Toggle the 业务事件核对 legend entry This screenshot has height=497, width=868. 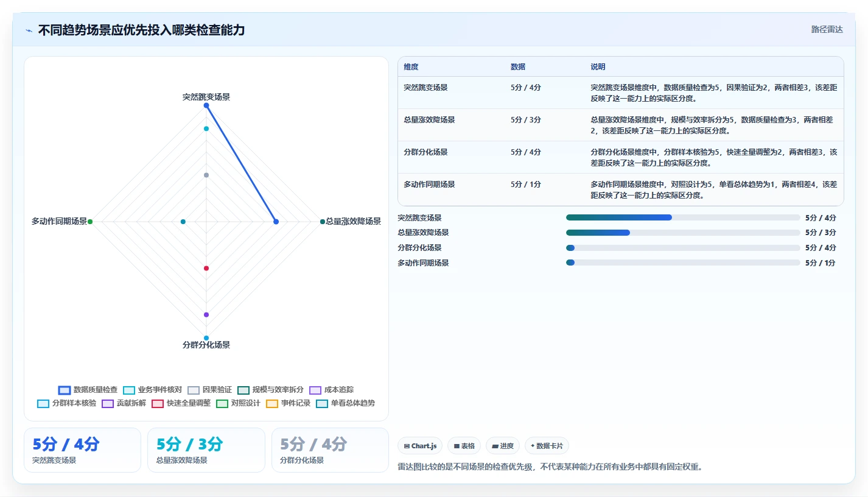(153, 390)
